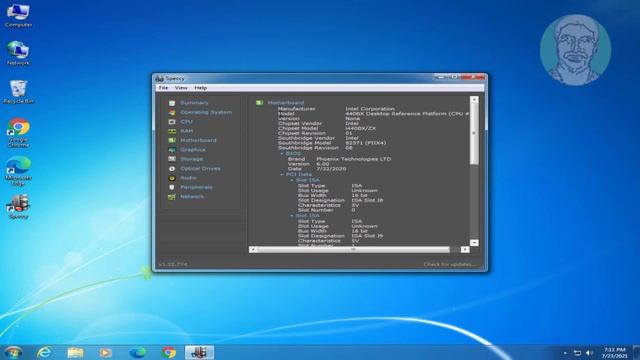Collapse the second Slot ISA node
The width and height of the screenshot is (640, 360).
click(292, 216)
